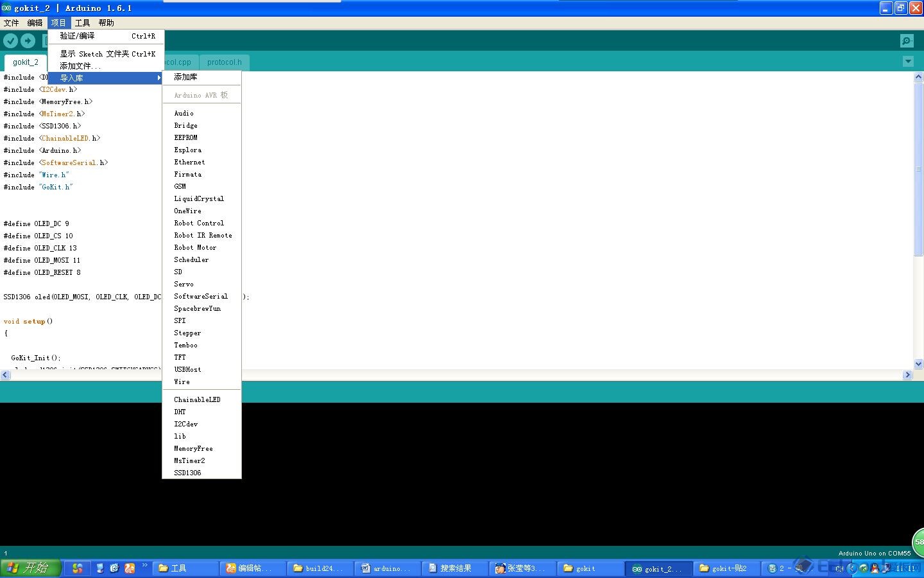The height and width of the screenshot is (578, 924).
Task: Import the DHT library
Action: pyautogui.click(x=201, y=412)
